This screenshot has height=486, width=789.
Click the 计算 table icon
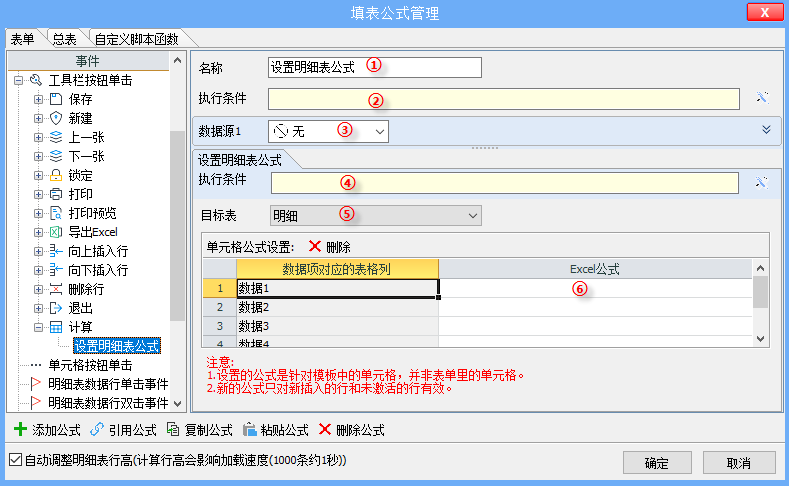(x=56, y=327)
